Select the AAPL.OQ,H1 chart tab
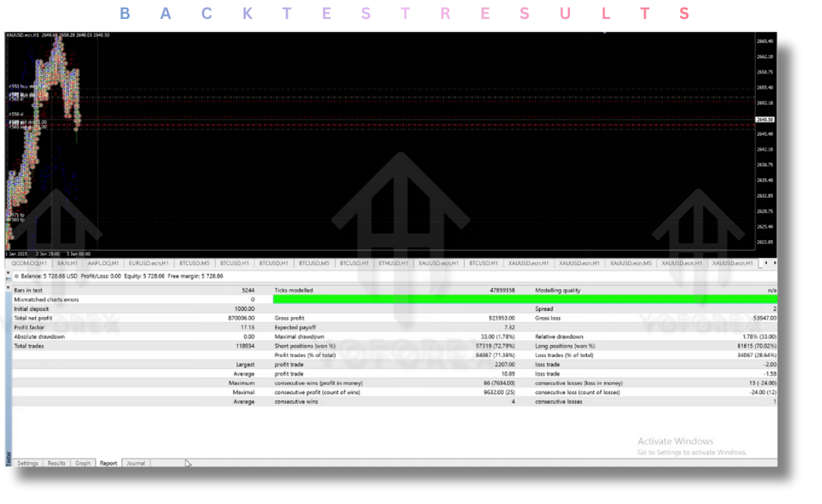822x504 pixels. click(103, 263)
